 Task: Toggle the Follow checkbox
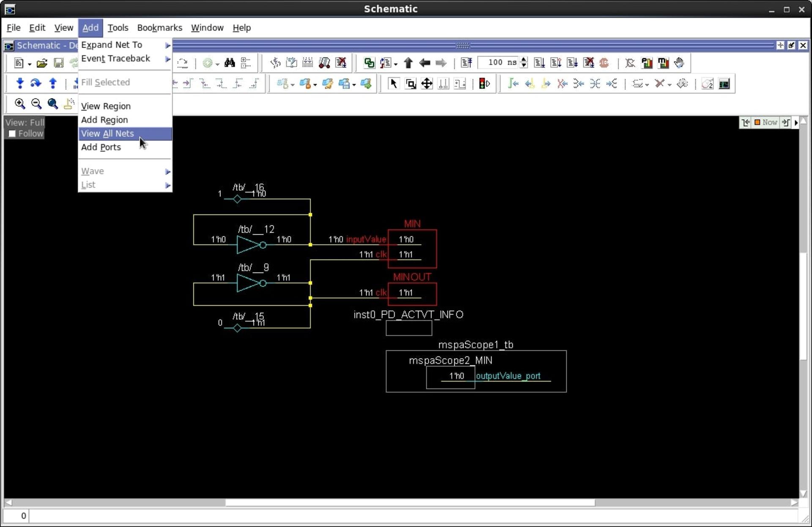coord(12,134)
